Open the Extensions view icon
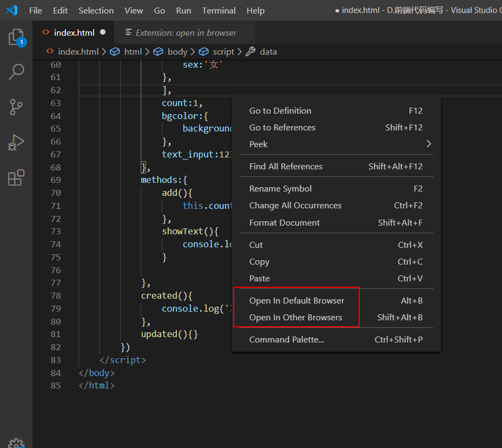Image resolution: width=502 pixels, height=448 pixels. pyautogui.click(x=16, y=177)
